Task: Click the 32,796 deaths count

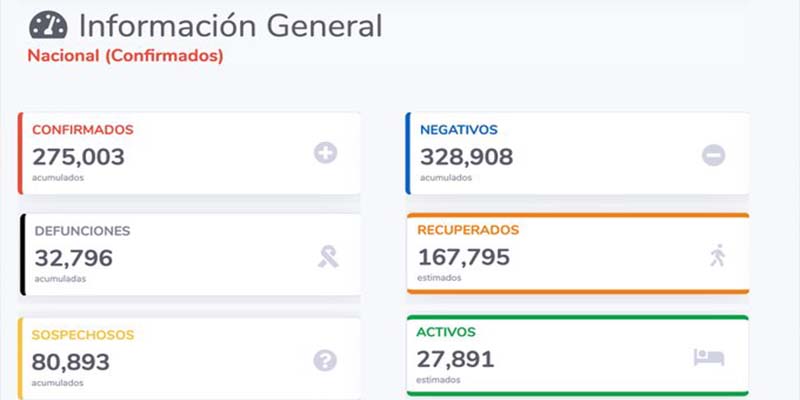Action: pyautogui.click(x=73, y=258)
